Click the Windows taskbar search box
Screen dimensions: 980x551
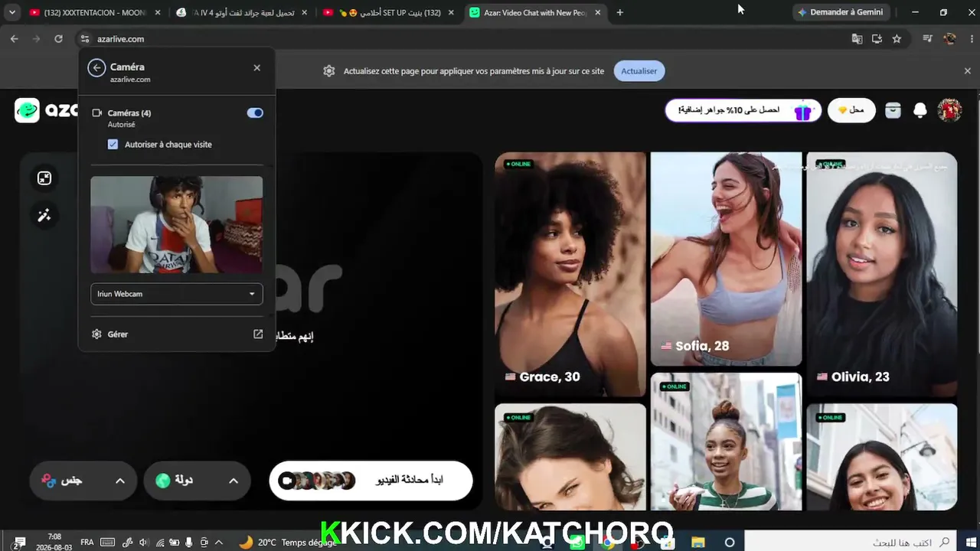point(851,542)
